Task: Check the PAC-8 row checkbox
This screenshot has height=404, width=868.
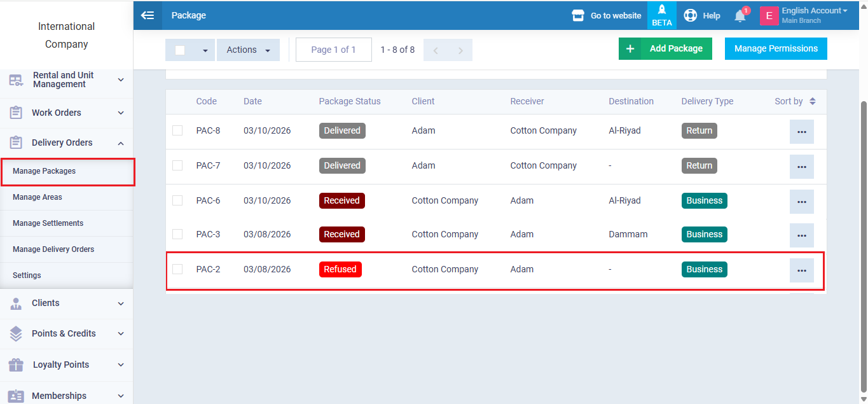Action: click(177, 130)
